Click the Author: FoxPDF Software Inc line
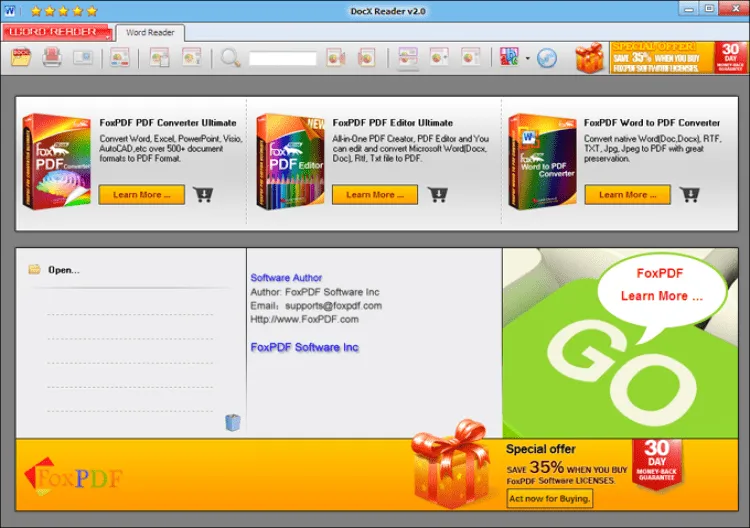 pyautogui.click(x=315, y=292)
